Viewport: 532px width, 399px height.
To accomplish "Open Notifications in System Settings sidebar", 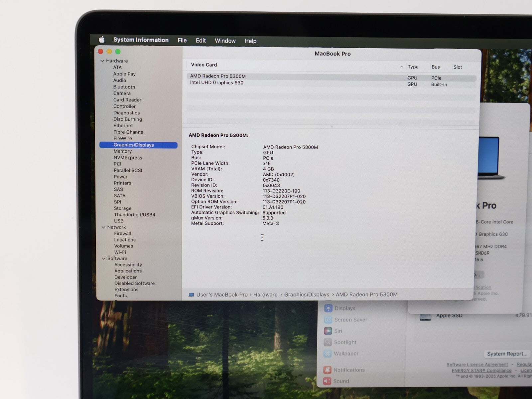I will tap(344, 370).
